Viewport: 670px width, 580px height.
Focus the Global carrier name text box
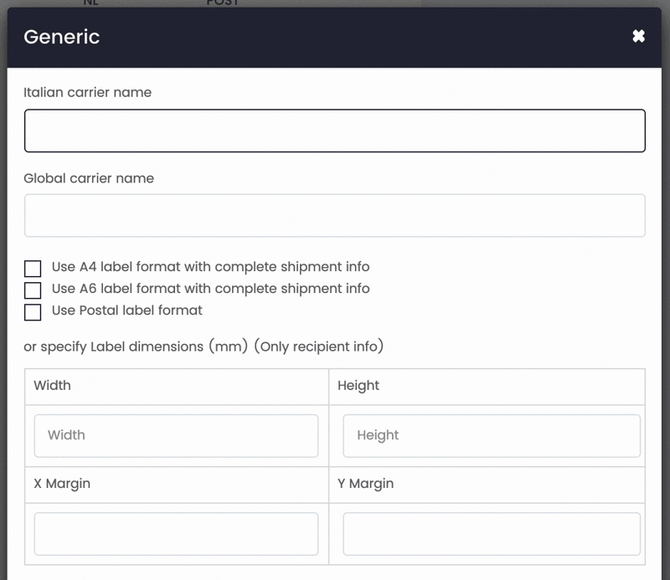tap(334, 216)
